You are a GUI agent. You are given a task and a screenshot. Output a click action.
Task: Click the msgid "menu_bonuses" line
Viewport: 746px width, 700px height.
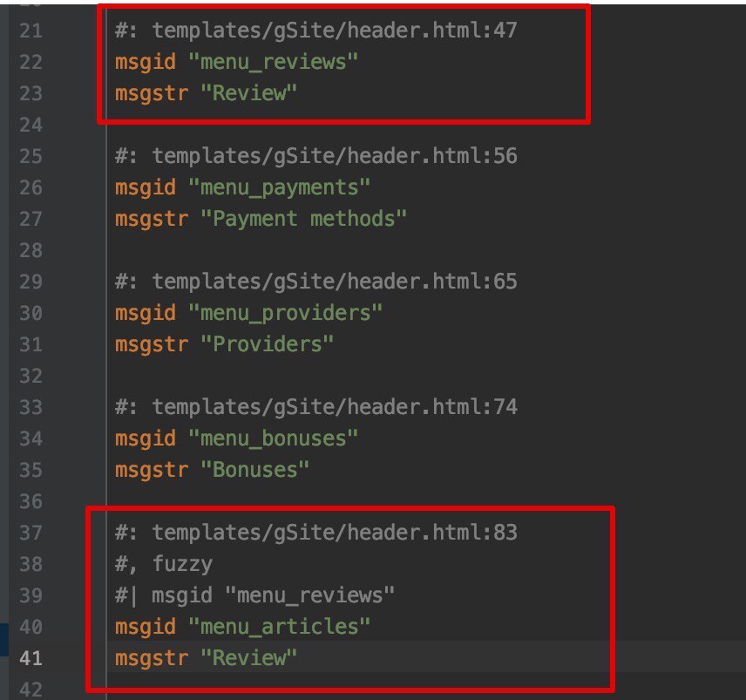236,438
